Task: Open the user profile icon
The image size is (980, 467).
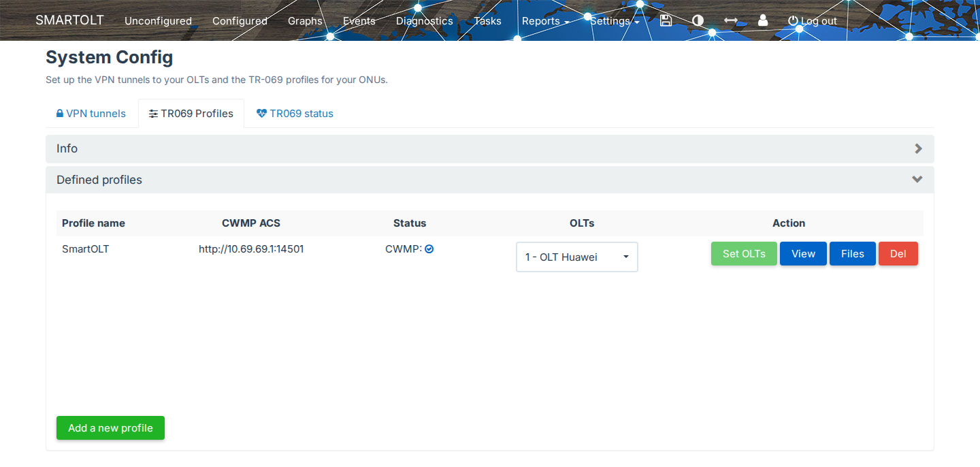Action: tap(763, 20)
